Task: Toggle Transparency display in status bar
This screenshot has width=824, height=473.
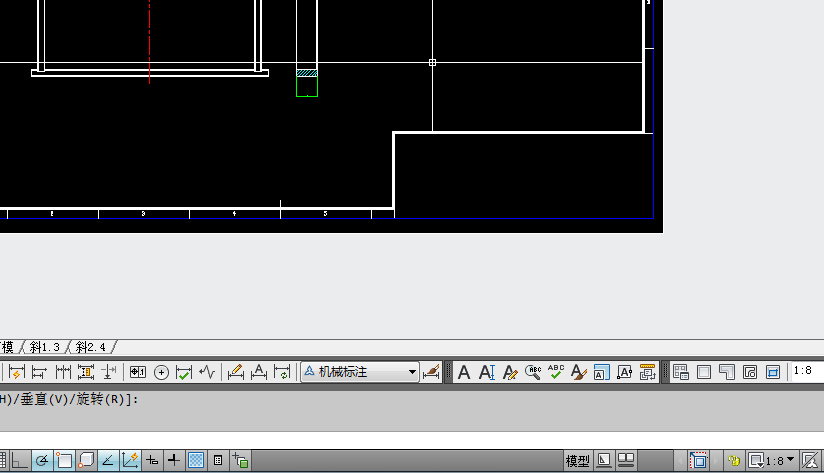Action: pyautogui.click(x=196, y=461)
